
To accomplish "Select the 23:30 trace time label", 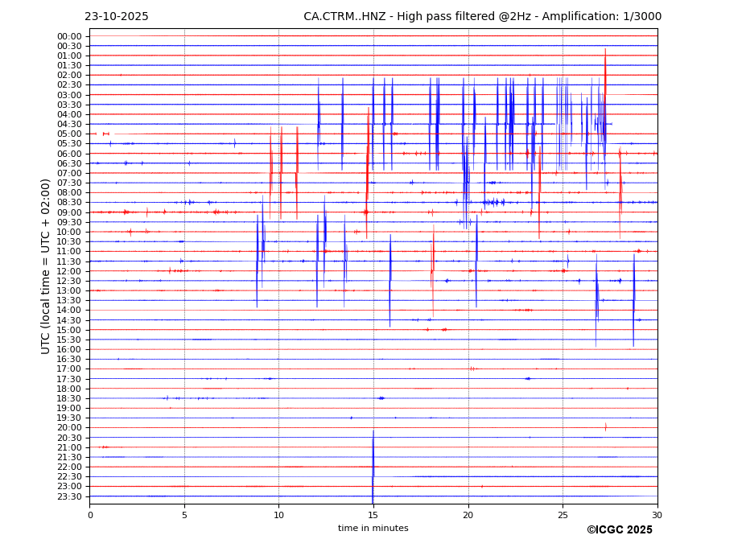I will [x=68, y=496].
